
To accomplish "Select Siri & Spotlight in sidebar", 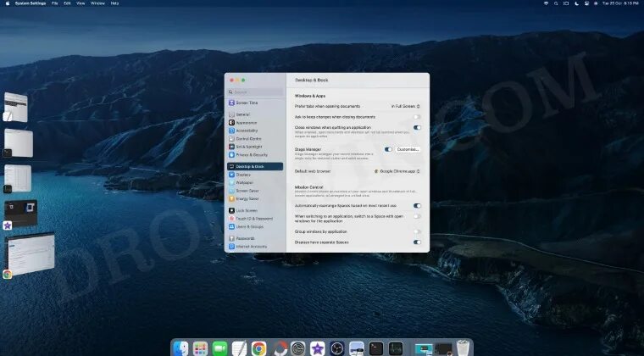I will (255, 147).
